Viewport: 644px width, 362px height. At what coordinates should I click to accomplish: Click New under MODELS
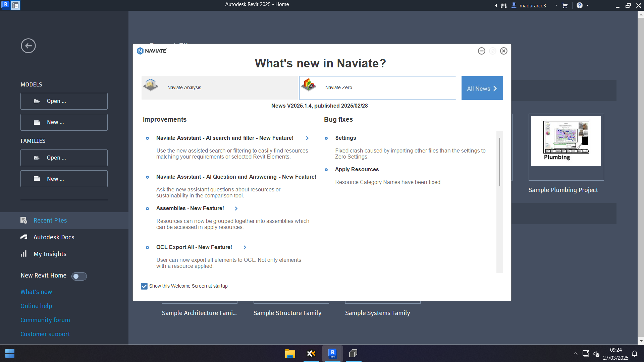click(x=64, y=122)
